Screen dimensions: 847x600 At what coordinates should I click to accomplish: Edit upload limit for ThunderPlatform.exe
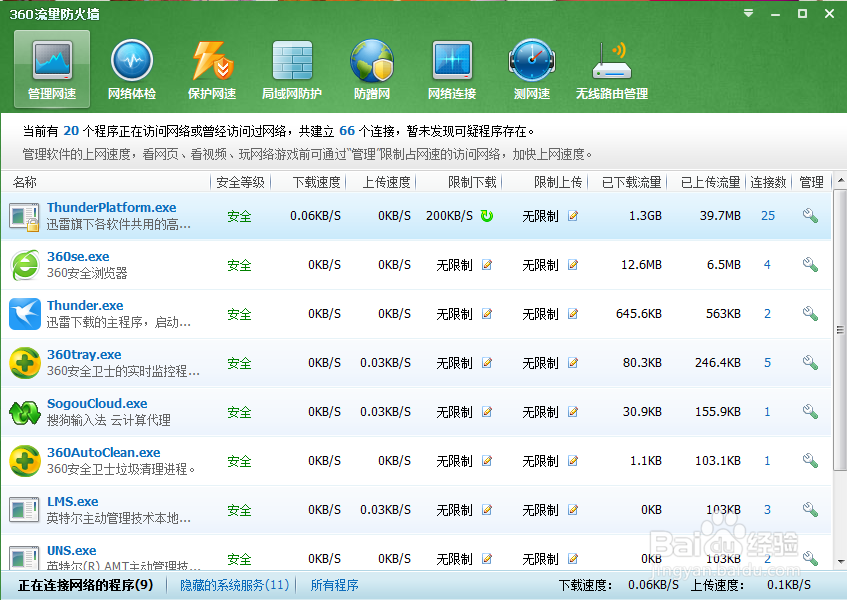click(573, 216)
